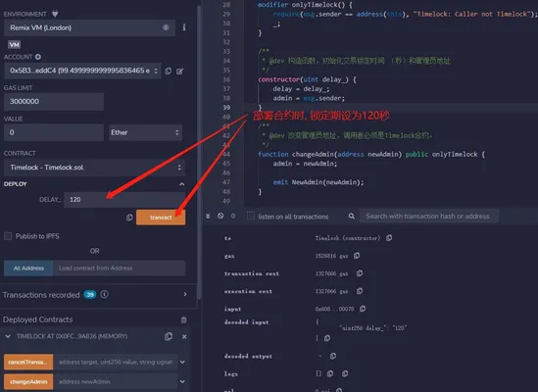Open the Timelock contract selector dropdown

pyautogui.click(x=95, y=168)
